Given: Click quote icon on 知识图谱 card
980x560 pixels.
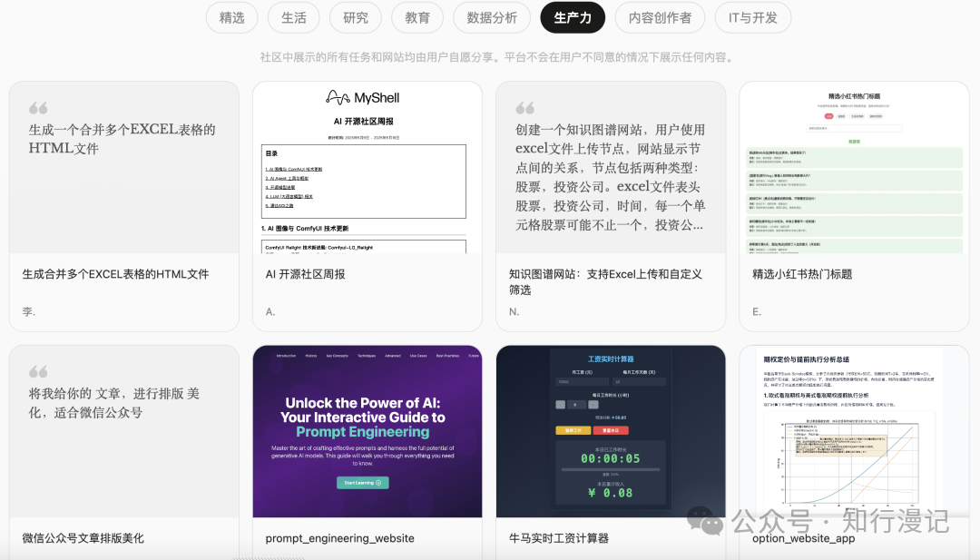Looking at the screenshot, I should pyautogui.click(x=525, y=108).
